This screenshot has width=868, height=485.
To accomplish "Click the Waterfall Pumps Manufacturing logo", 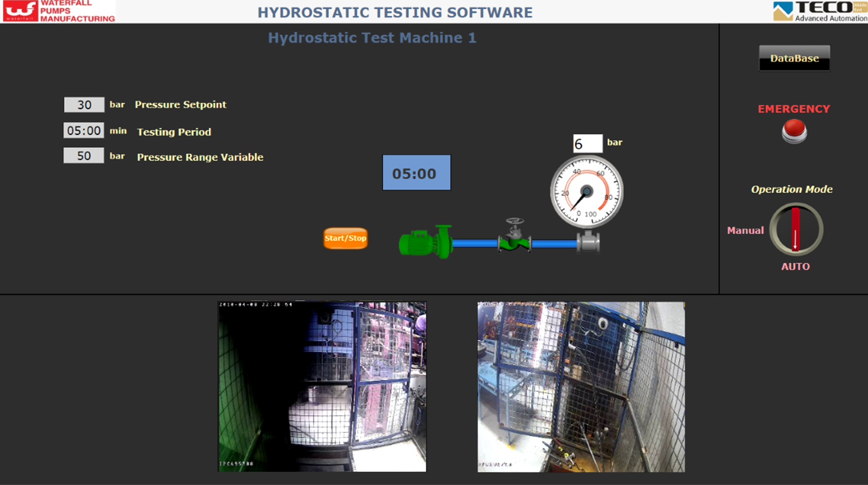I will pyautogui.click(x=59, y=11).
